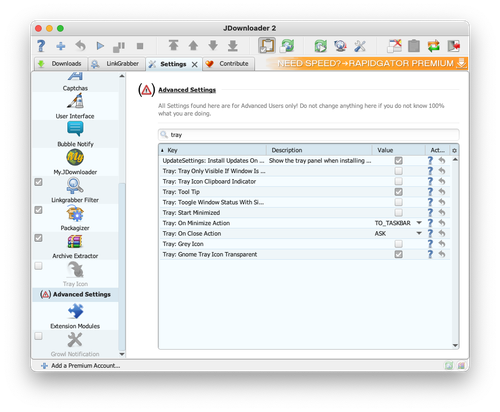Enable Tray: Start Minimized checkbox
This screenshot has width=500, height=412.
(x=398, y=213)
